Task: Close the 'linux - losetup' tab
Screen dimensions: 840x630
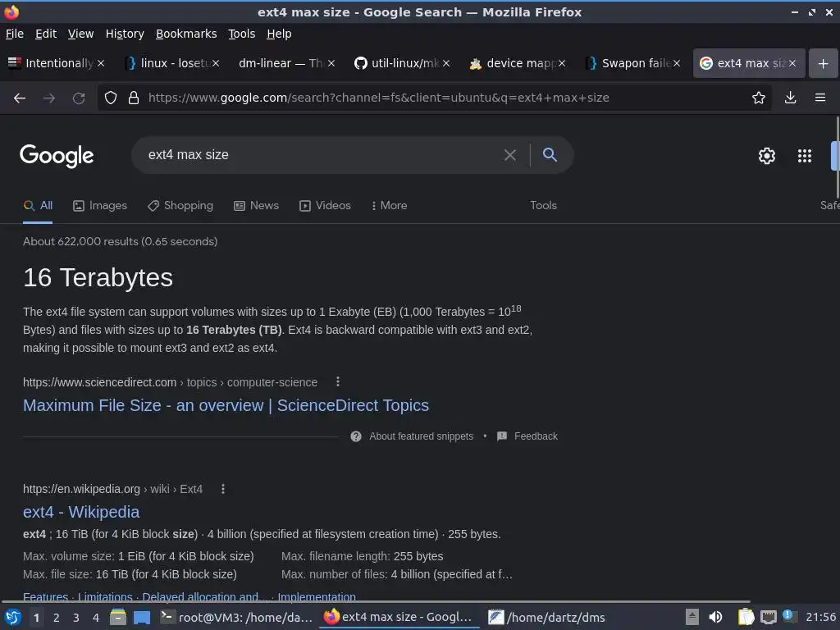Action: [216, 63]
